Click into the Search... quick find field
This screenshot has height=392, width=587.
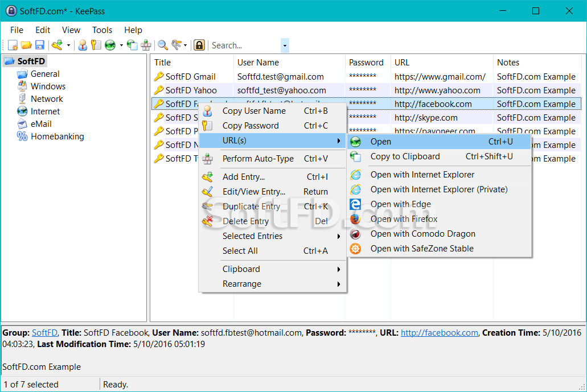pos(245,46)
